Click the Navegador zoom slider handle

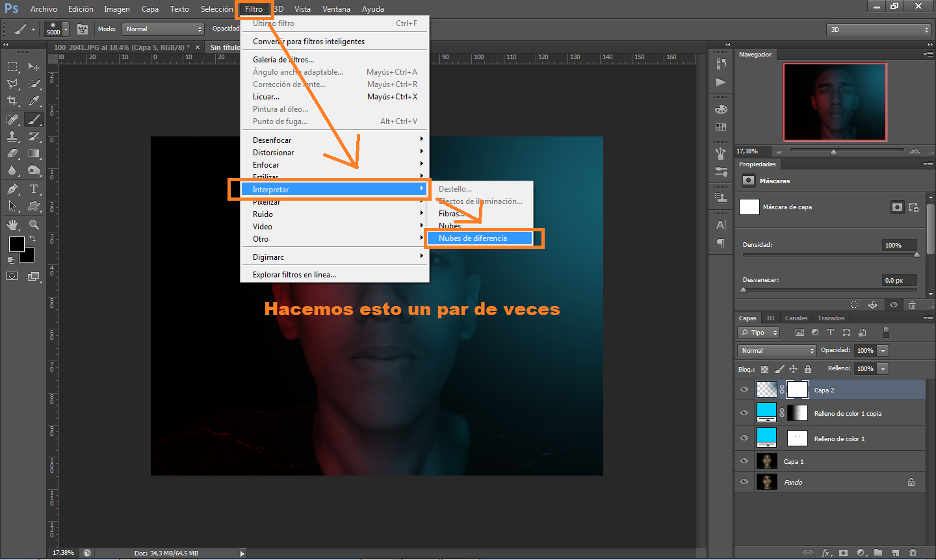coord(833,152)
